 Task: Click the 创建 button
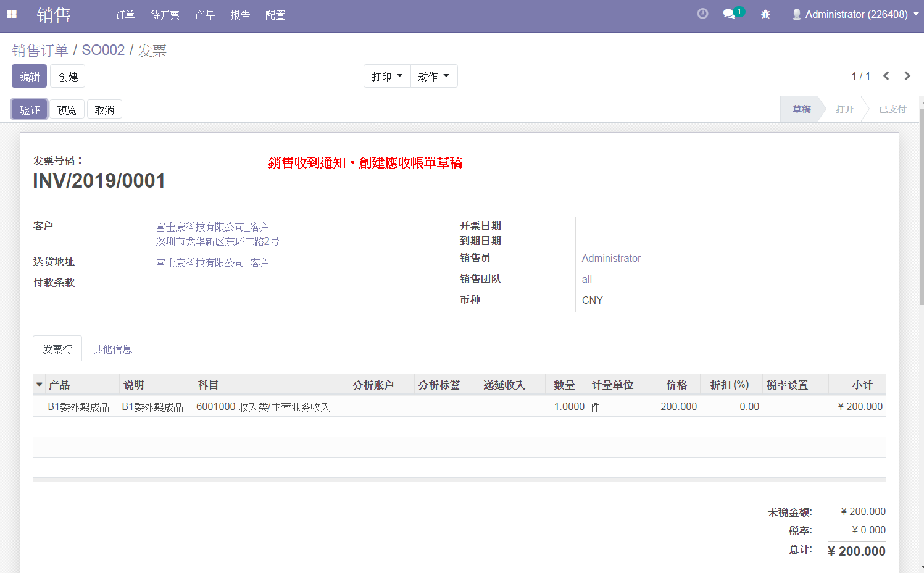[68, 77]
